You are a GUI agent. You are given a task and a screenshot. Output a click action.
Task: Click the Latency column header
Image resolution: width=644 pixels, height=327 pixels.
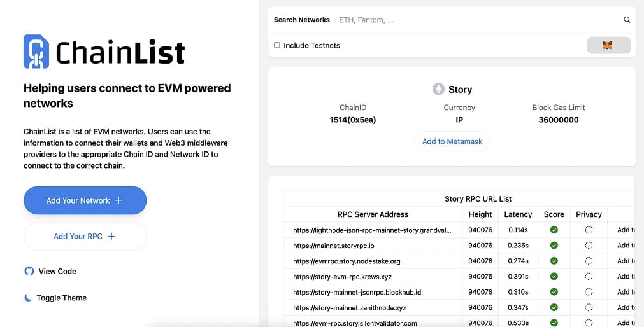[x=518, y=214]
